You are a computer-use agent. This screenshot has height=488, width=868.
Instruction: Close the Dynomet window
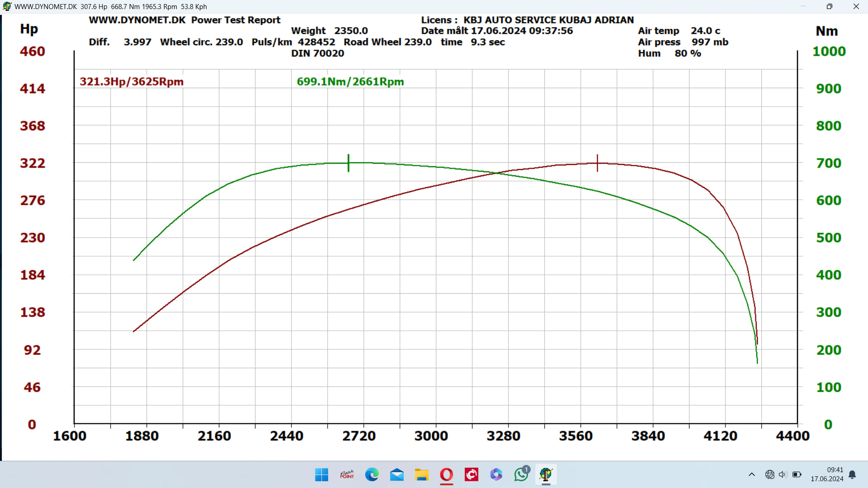tap(856, 6)
